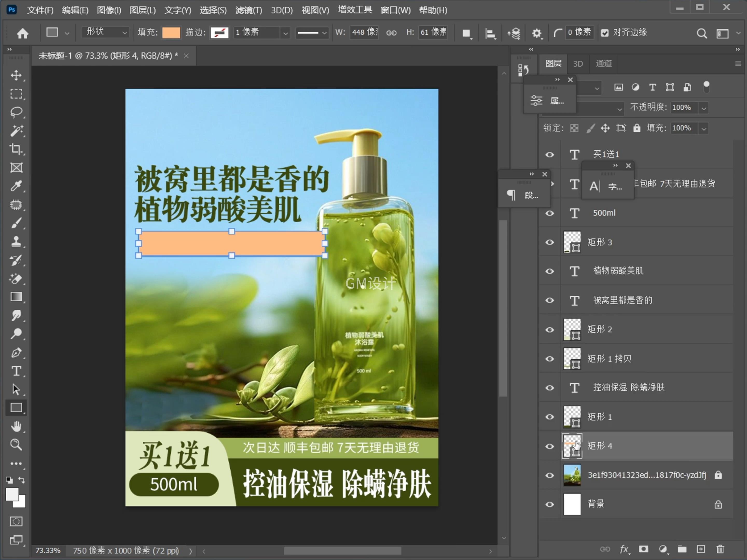Toggle the 对齐边缘 checkbox
Screen dimensions: 747x560
(x=605, y=33)
